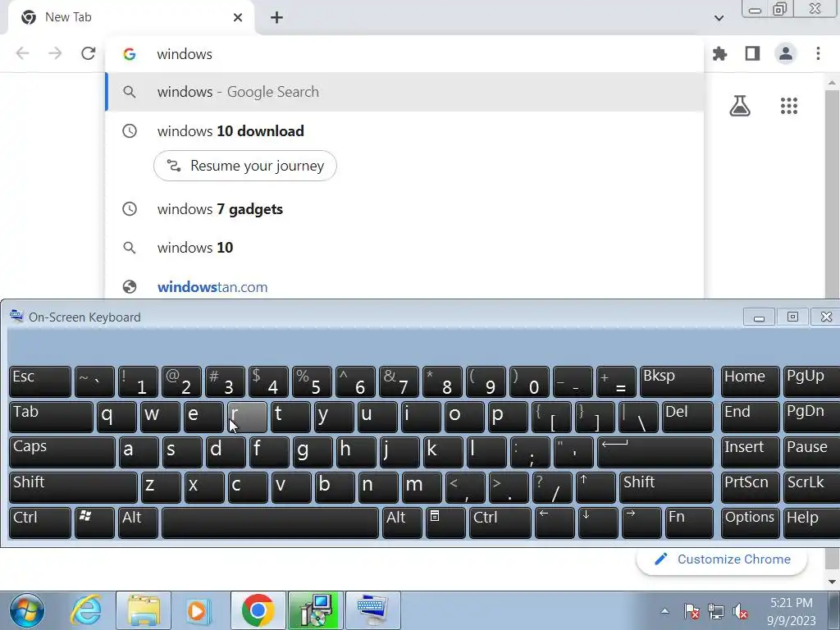
Task: Tap the Bksp key on the keyboard
Action: click(x=677, y=381)
